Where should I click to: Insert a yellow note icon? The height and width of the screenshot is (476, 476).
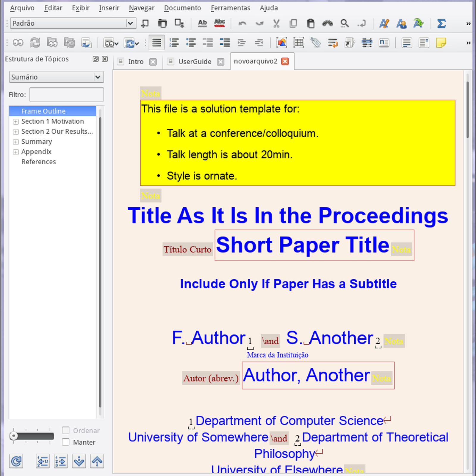[x=441, y=43]
